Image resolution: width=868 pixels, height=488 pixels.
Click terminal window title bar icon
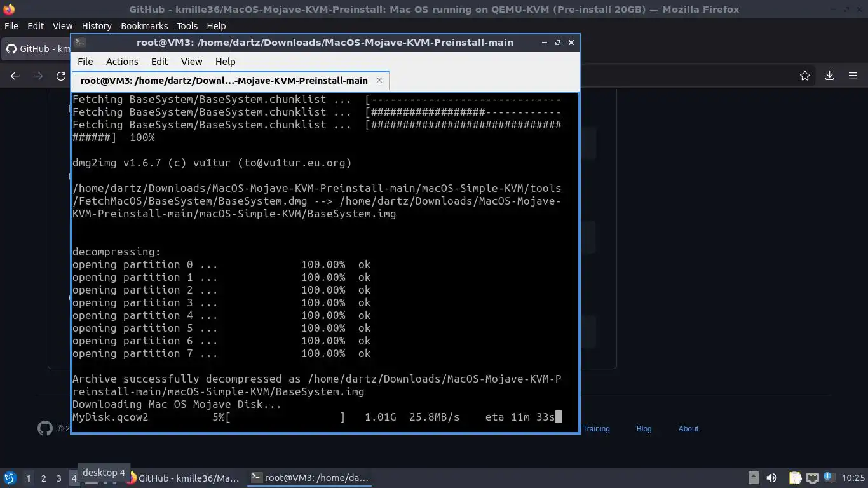pyautogui.click(x=80, y=43)
